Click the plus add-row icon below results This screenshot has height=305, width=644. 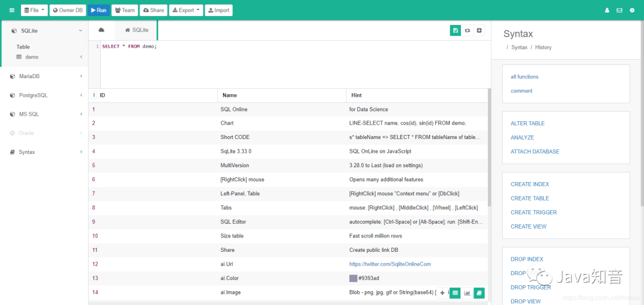(442, 292)
